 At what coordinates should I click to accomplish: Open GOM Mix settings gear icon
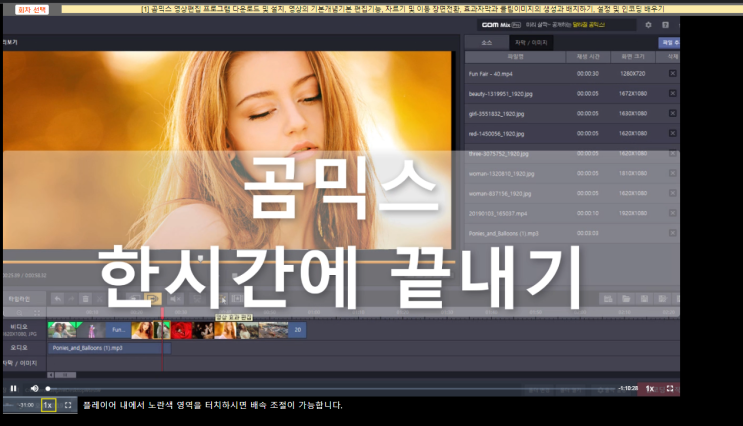click(x=648, y=25)
